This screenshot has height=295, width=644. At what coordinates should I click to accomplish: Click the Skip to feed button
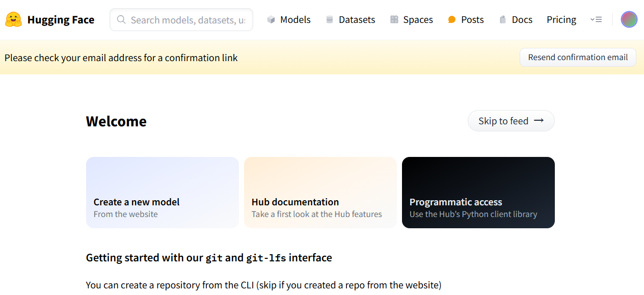tap(511, 121)
